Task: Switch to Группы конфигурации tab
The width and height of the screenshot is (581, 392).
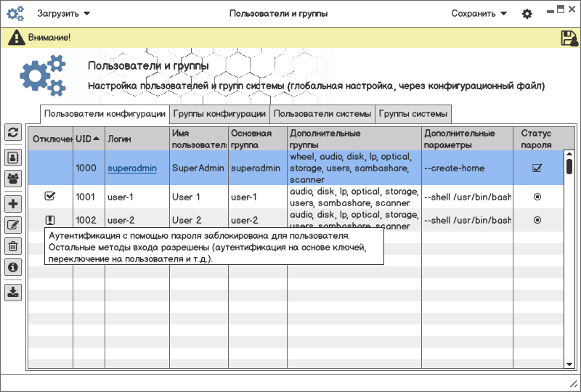Action: [x=219, y=114]
